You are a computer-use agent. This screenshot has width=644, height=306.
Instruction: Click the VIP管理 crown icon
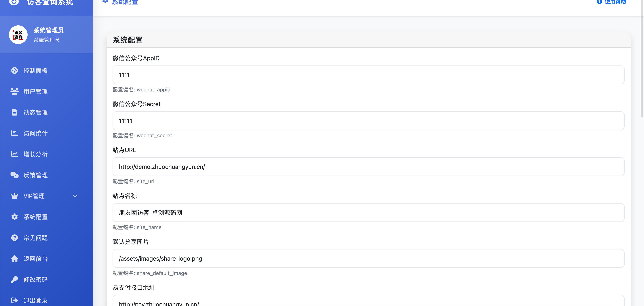click(x=15, y=196)
